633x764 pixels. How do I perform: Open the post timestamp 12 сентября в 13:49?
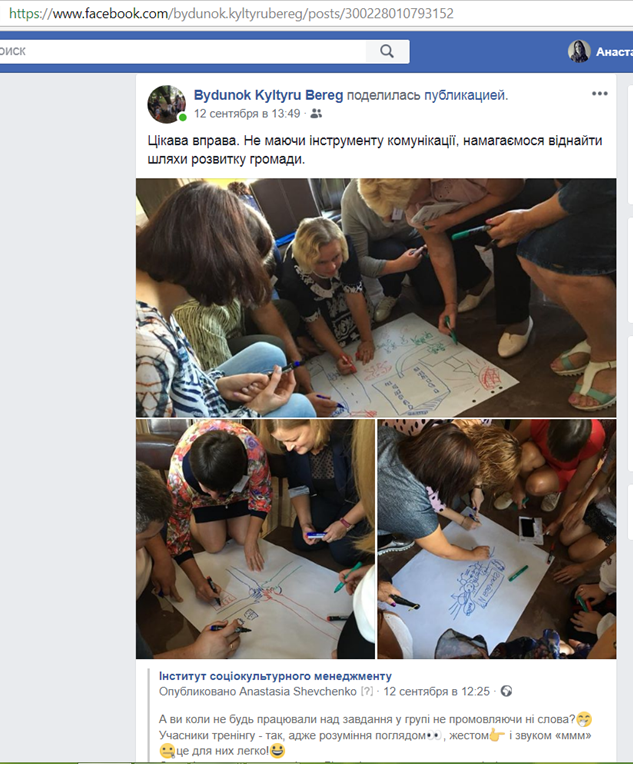pyautogui.click(x=247, y=114)
